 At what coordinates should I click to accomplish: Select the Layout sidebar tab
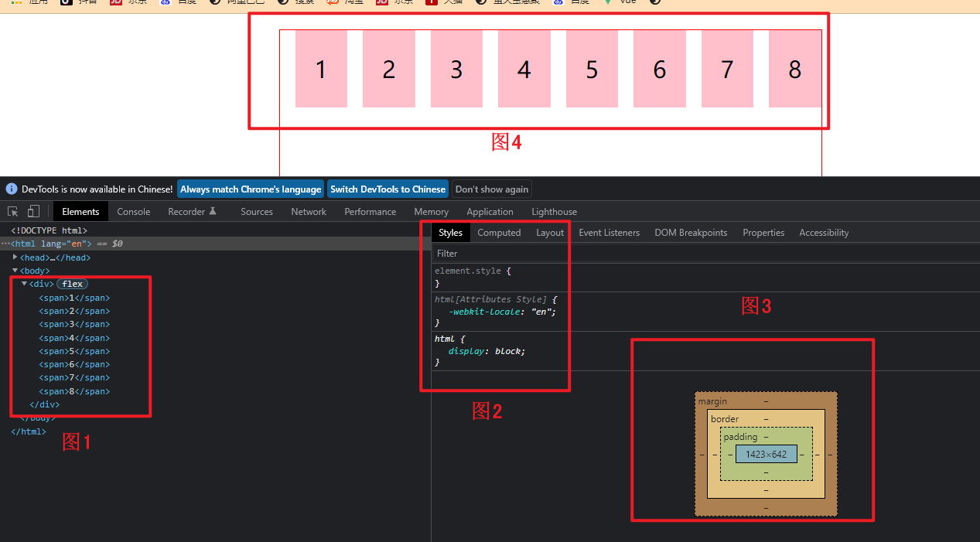pyautogui.click(x=550, y=232)
